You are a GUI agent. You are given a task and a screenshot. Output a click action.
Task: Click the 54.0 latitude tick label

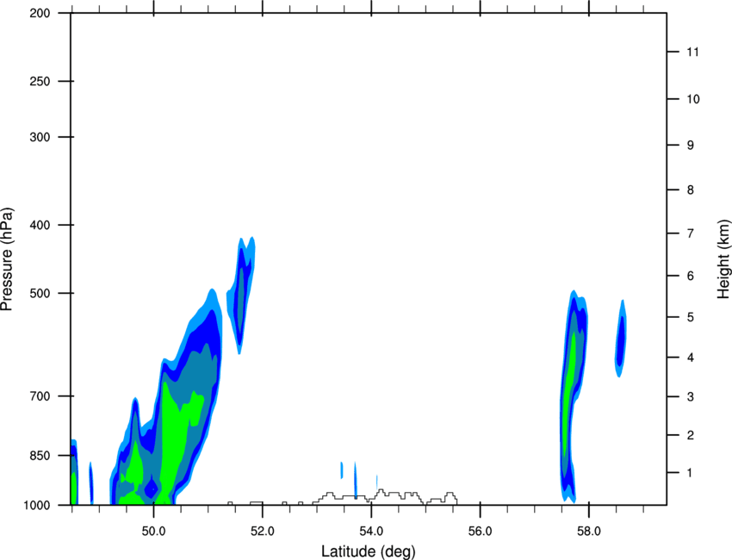point(371,532)
